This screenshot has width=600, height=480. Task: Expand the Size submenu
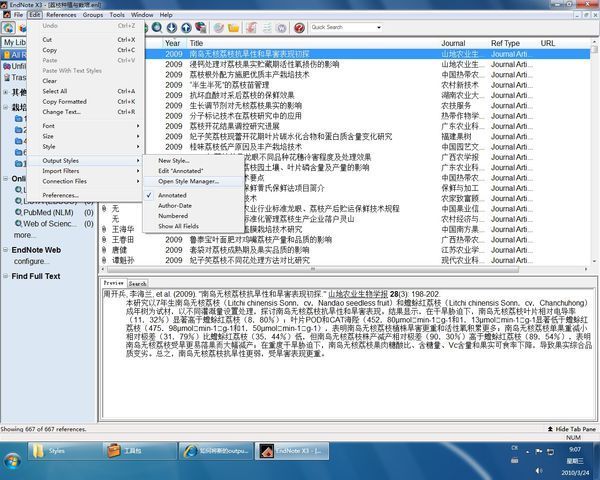point(86,136)
